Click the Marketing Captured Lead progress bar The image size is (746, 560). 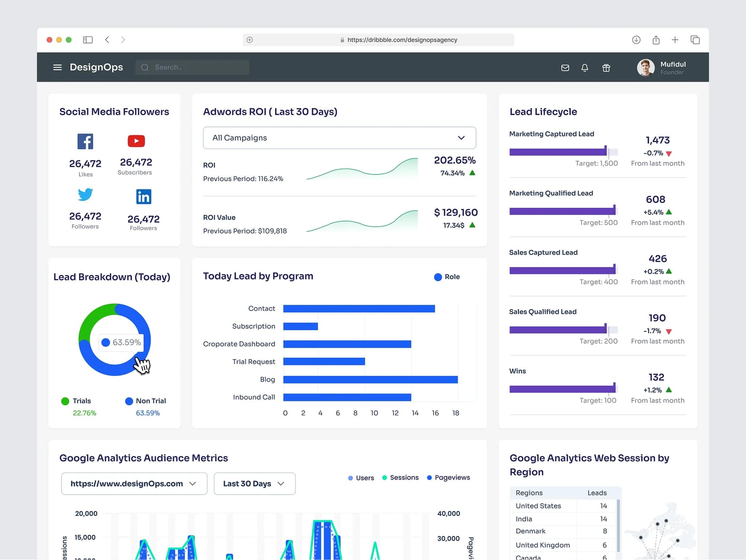click(x=563, y=152)
